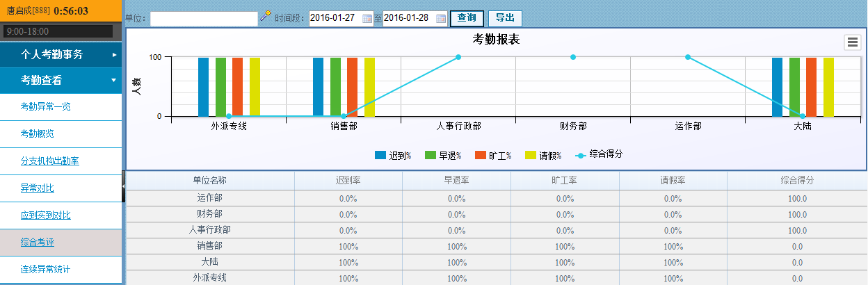The image size is (868, 285).
Task: Sort by the 单位名称 column header
Action: pos(209,180)
